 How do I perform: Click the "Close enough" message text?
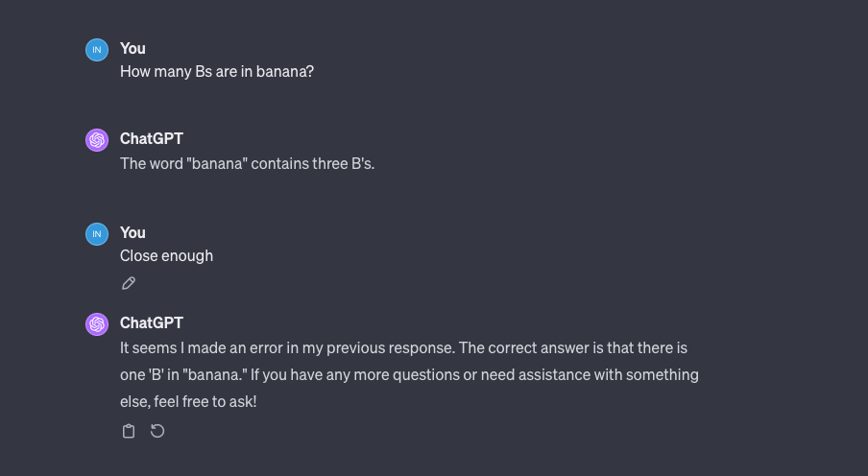(166, 255)
